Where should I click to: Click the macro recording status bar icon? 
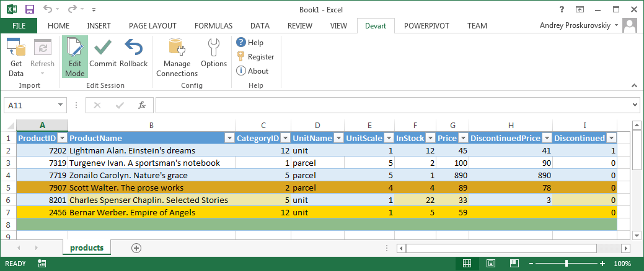(42, 263)
